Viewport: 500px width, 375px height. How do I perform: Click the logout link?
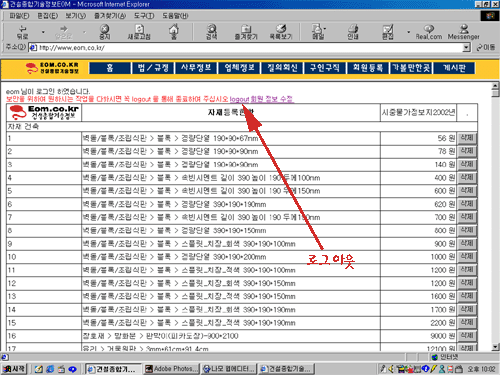pos(239,99)
